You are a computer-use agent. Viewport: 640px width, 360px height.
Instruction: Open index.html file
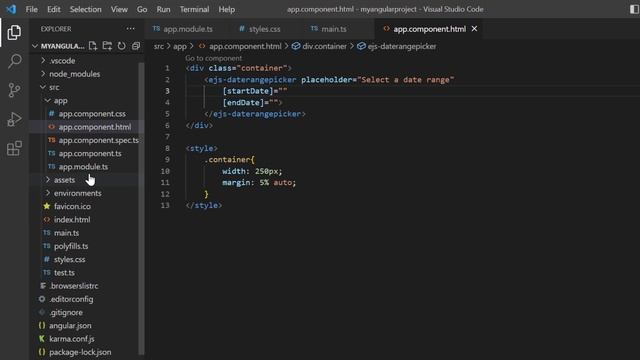point(72,220)
